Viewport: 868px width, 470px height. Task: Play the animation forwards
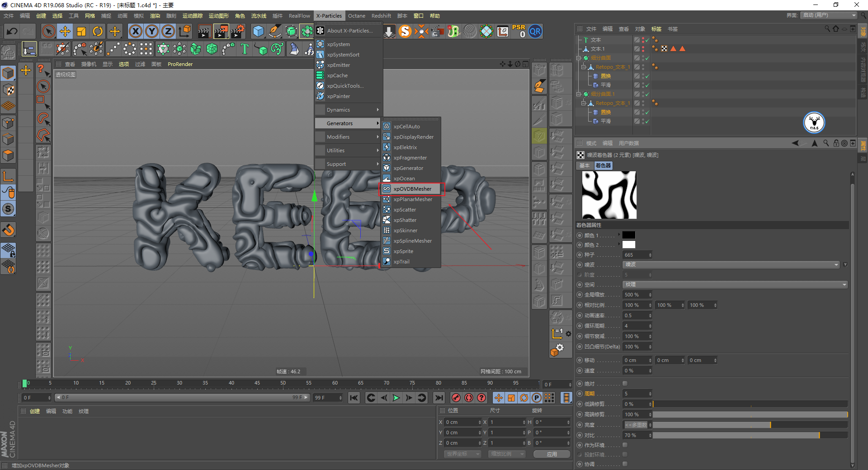[396, 398]
